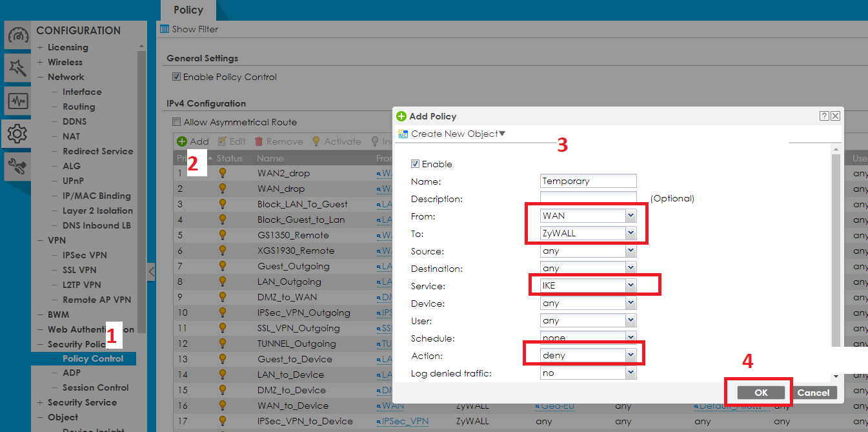Viewport: 868px width, 432px height.
Task: Click the green Add policy plus icon
Action: point(182,141)
